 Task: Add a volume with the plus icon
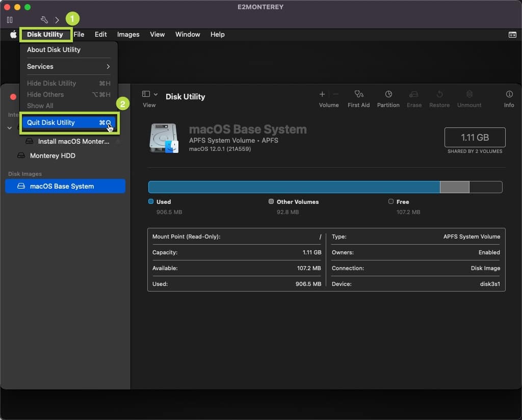(x=322, y=94)
